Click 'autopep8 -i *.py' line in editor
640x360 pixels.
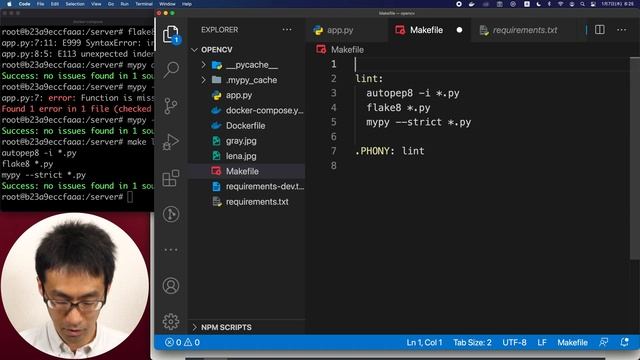tap(413, 93)
